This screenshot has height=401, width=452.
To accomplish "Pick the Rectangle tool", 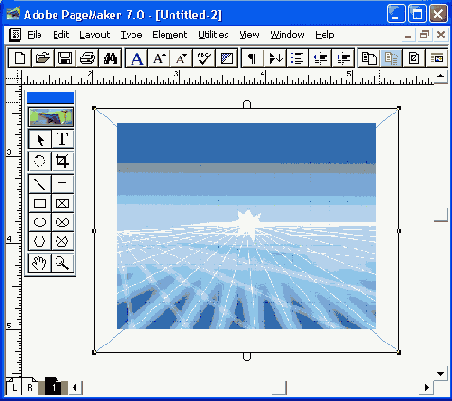I will [40, 203].
